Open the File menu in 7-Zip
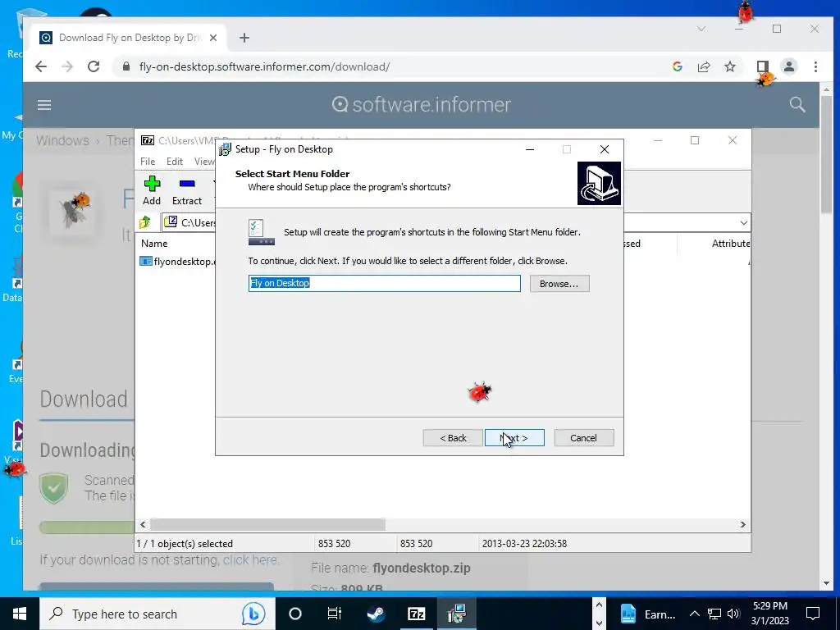 pos(148,162)
